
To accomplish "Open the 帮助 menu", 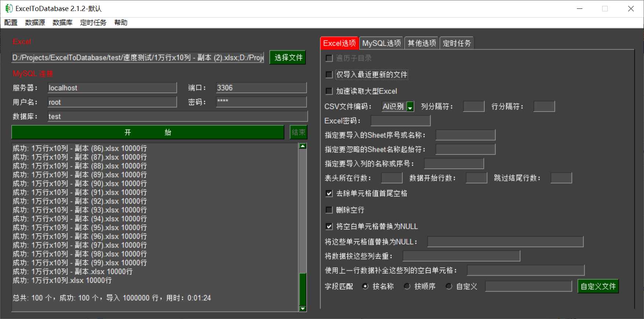I will (121, 23).
